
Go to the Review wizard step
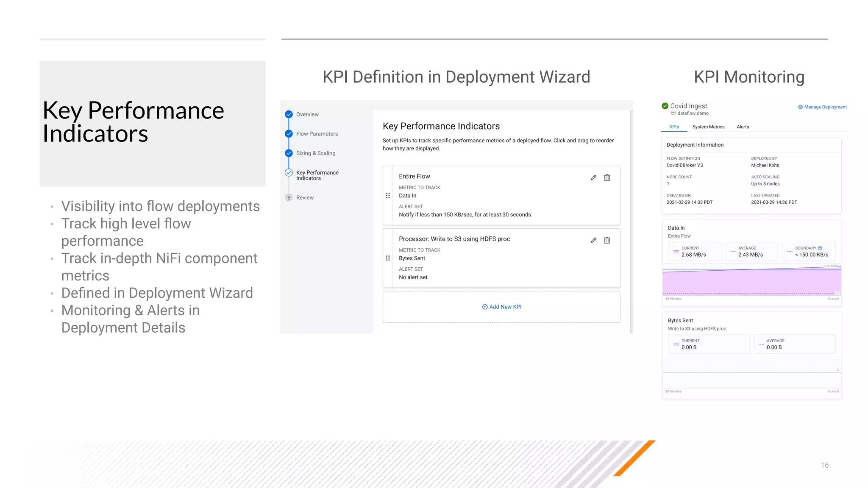305,198
